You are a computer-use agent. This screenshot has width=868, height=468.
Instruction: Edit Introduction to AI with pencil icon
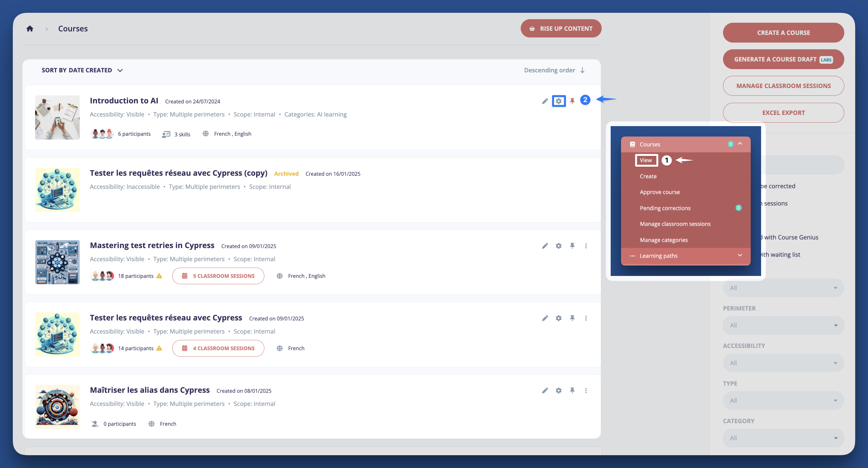544,101
